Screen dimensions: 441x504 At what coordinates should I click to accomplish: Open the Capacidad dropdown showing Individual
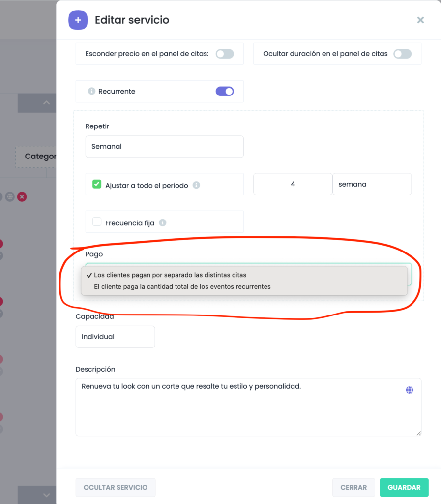click(115, 337)
